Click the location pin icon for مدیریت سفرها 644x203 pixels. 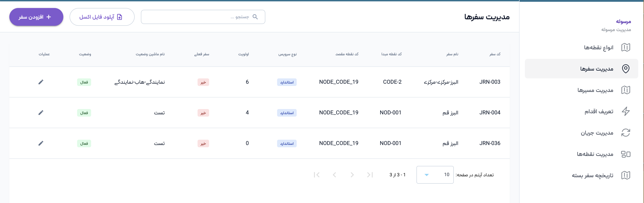point(626,69)
